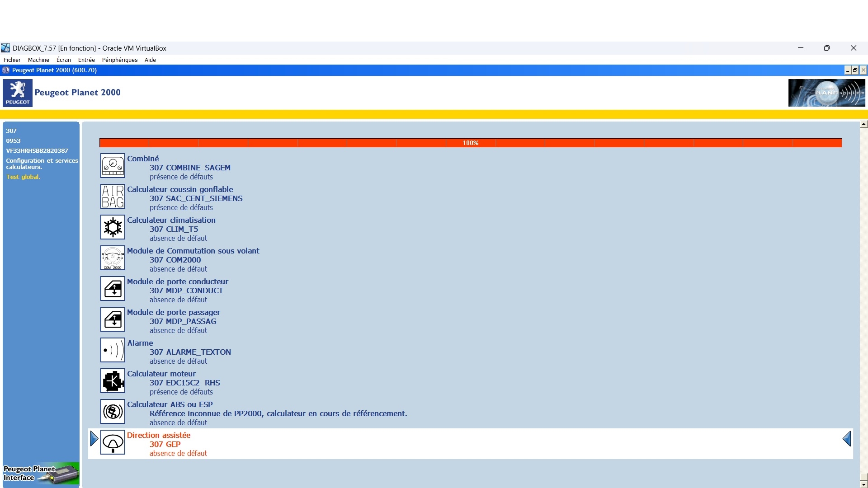This screenshot has height=488, width=868.
Task: Click 307 MDP_CONDUCT text
Action: tap(186, 291)
